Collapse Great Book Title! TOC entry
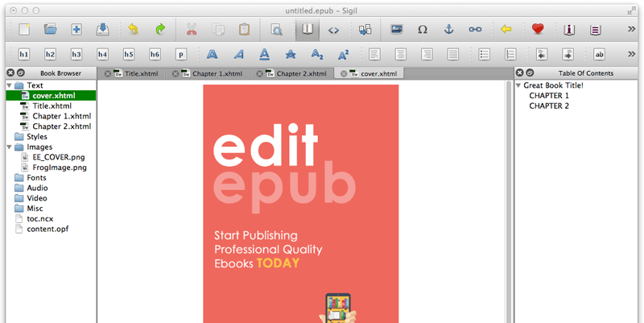The image size is (644, 323). (x=518, y=85)
